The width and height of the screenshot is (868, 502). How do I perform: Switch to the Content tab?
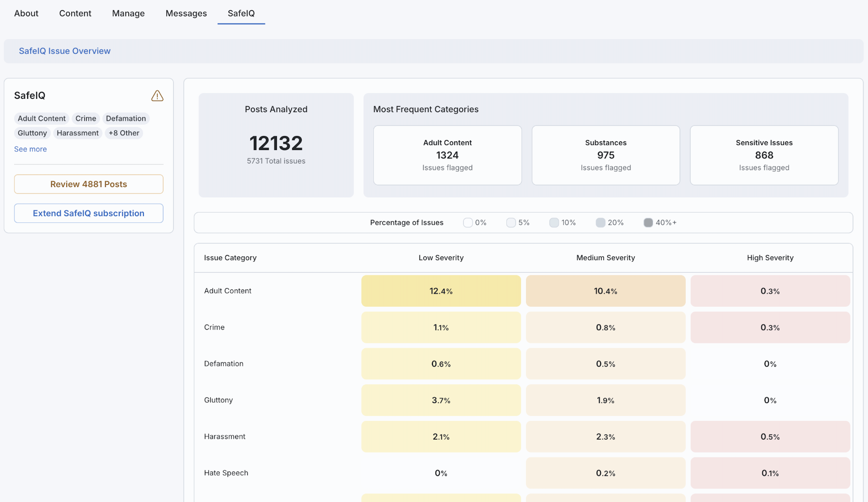click(75, 13)
